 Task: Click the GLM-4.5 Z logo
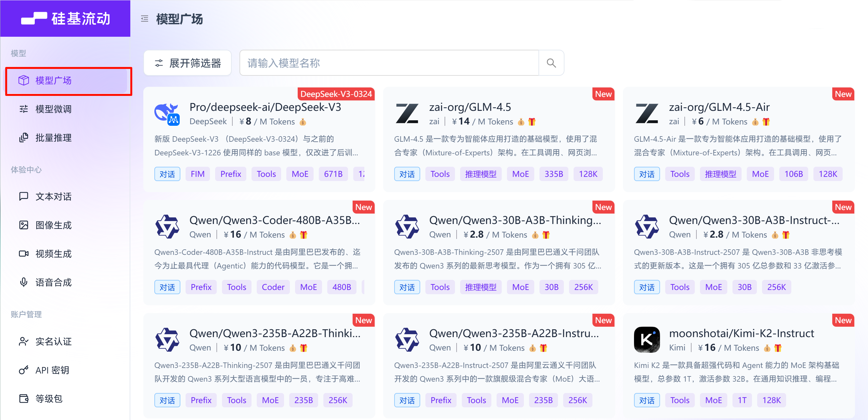[x=407, y=114]
